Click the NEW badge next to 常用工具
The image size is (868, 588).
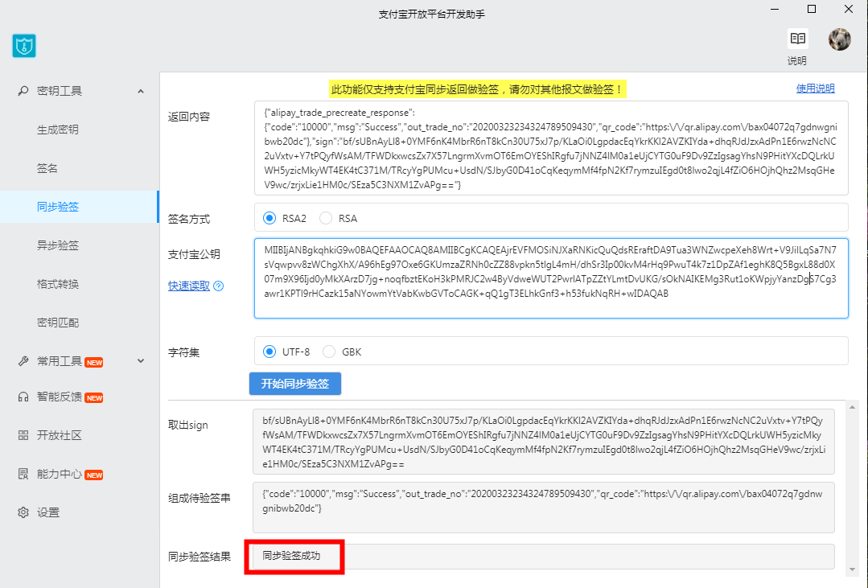pyautogui.click(x=94, y=363)
